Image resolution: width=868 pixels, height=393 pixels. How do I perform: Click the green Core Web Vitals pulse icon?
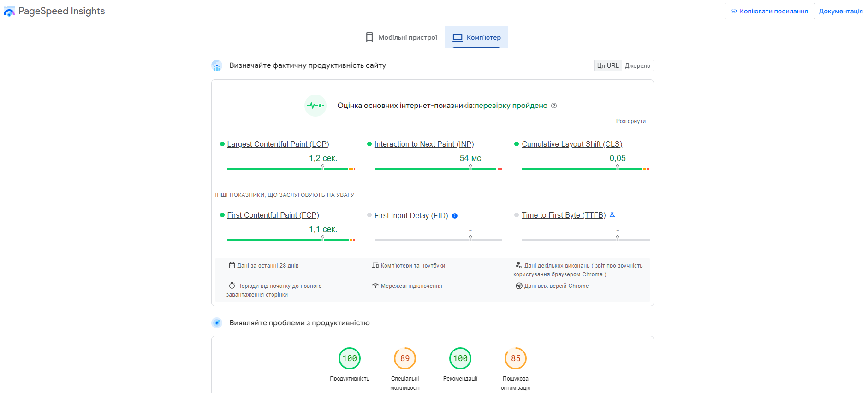tap(315, 106)
